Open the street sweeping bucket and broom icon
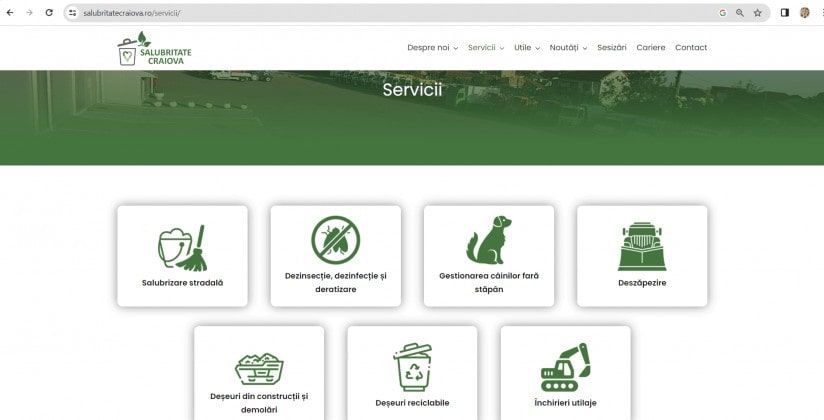 [182, 247]
